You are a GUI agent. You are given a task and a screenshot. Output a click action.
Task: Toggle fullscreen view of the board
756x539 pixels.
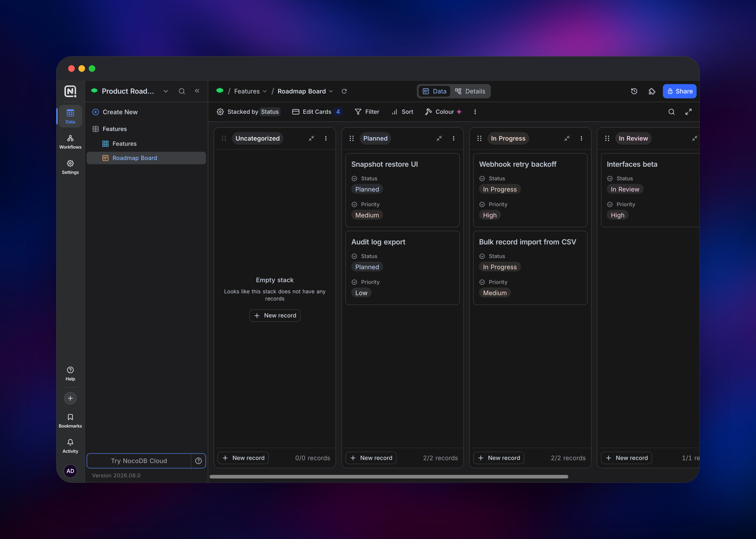pyautogui.click(x=689, y=112)
